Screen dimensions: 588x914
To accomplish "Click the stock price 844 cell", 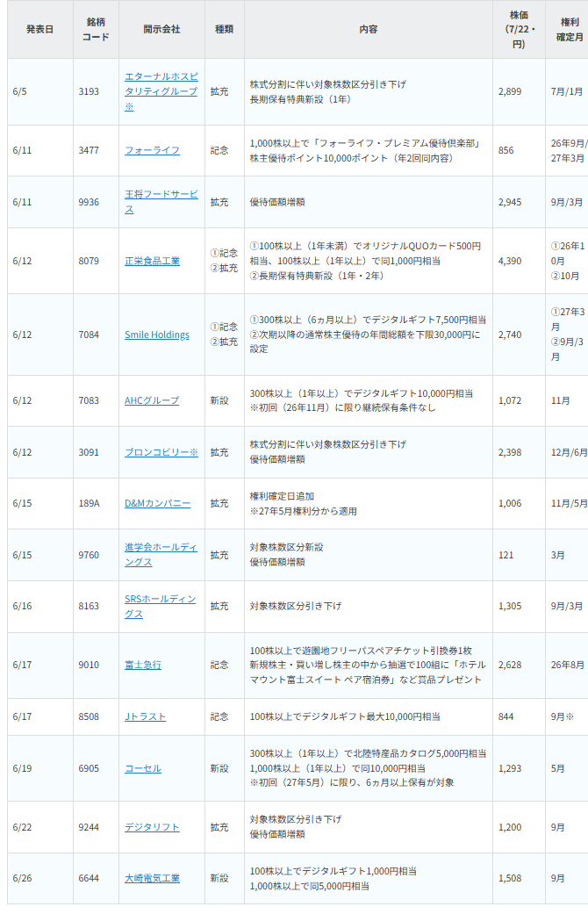I will tap(519, 716).
